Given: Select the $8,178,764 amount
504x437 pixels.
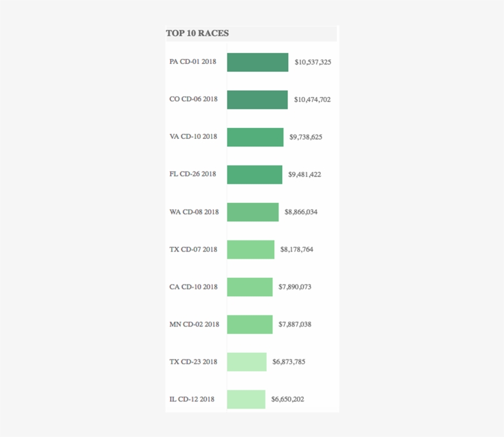Looking at the screenshot, I should pyautogui.click(x=297, y=250).
